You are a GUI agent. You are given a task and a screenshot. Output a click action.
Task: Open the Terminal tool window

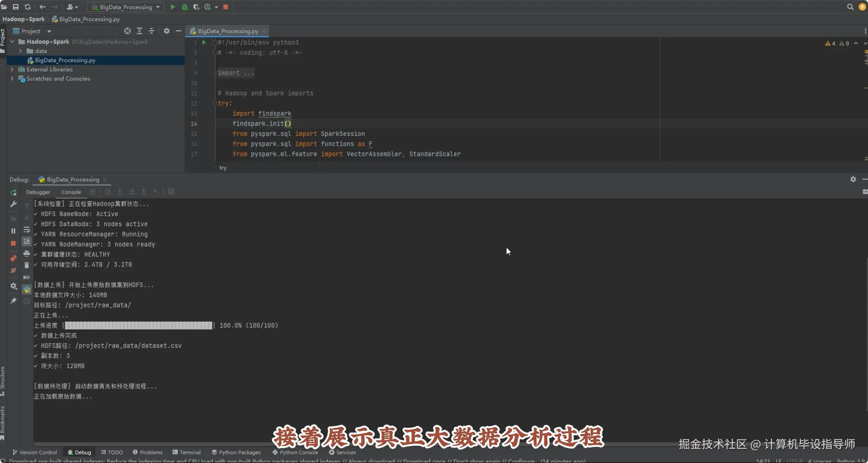[187, 452]
